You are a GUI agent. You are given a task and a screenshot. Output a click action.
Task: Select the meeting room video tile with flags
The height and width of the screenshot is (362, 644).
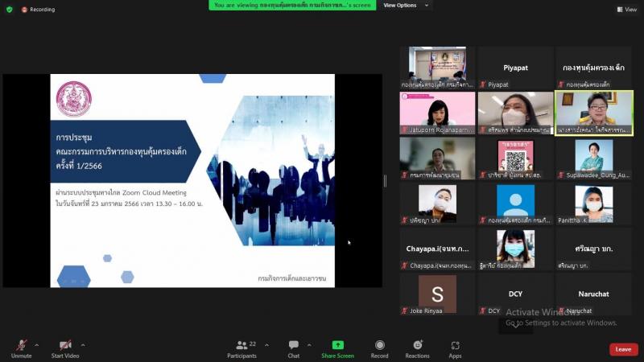point(437,68)
